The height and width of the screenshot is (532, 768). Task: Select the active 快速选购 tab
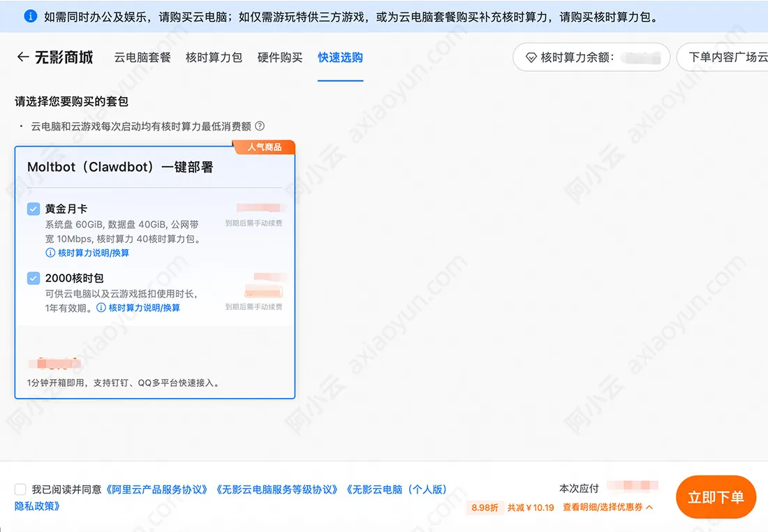point(340,59)
